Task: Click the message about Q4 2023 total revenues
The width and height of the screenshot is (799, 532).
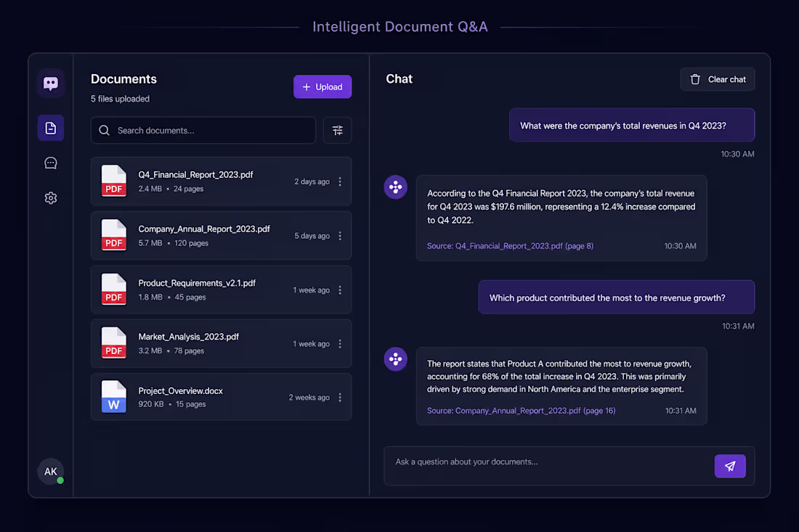Action: pos(632,126)
